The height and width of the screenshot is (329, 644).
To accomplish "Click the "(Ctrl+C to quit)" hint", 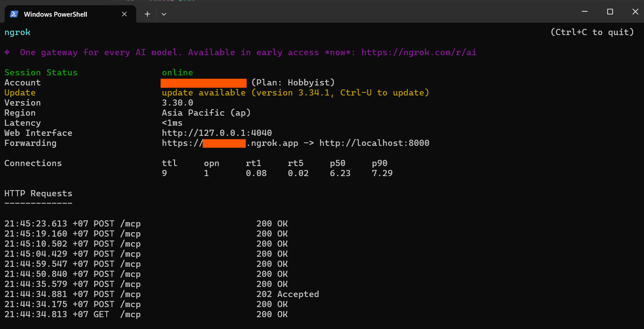I will coord(592,32).
